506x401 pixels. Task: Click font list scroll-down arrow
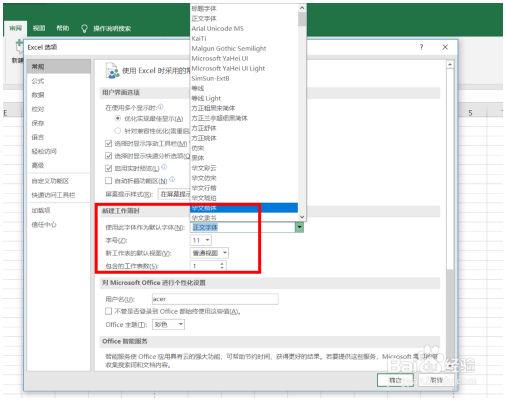[x=302, y=217]
